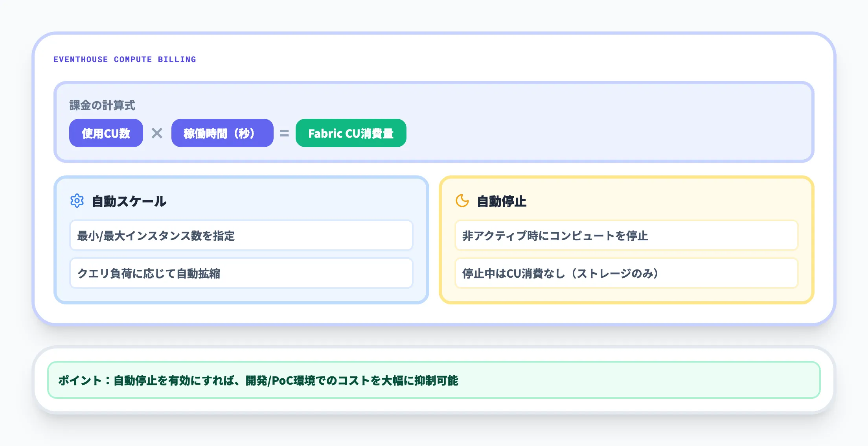The width and height of the screenshot is (868, 446).
Task: Select the 稼働時間（秒）pill
Action: pos(222,133)
